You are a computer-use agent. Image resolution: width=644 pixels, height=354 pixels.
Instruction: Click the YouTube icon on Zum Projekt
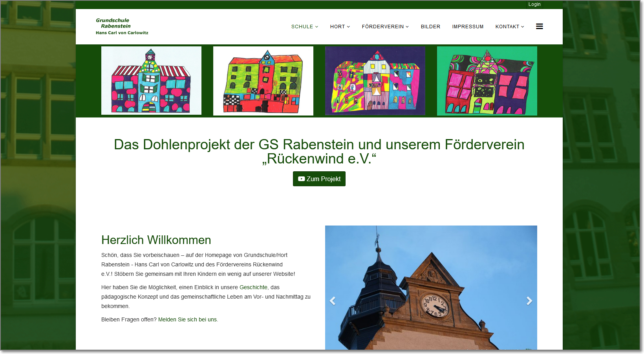tap(301, 179)
